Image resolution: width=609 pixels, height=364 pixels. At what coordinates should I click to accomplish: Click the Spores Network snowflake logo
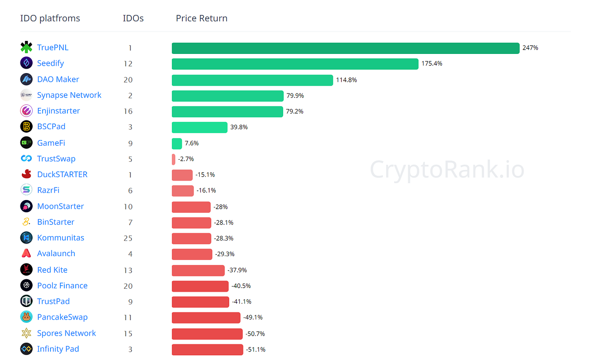(27, 333)
